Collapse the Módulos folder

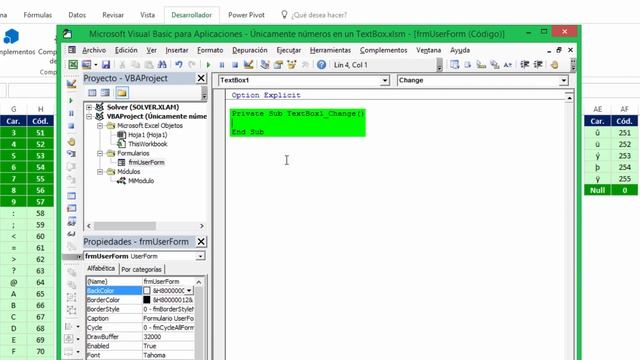click(x=100, y=172)
